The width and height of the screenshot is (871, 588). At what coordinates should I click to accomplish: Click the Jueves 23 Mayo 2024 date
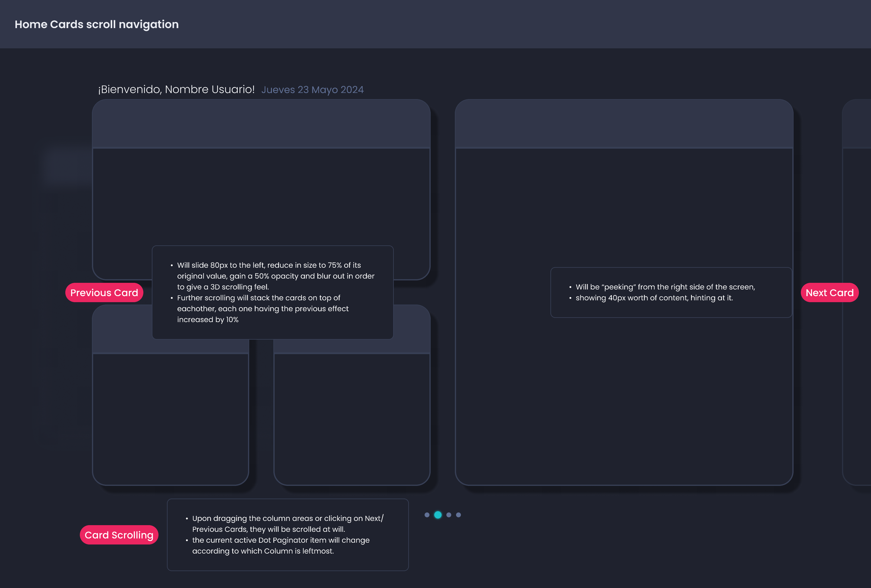tap(312, 90)
